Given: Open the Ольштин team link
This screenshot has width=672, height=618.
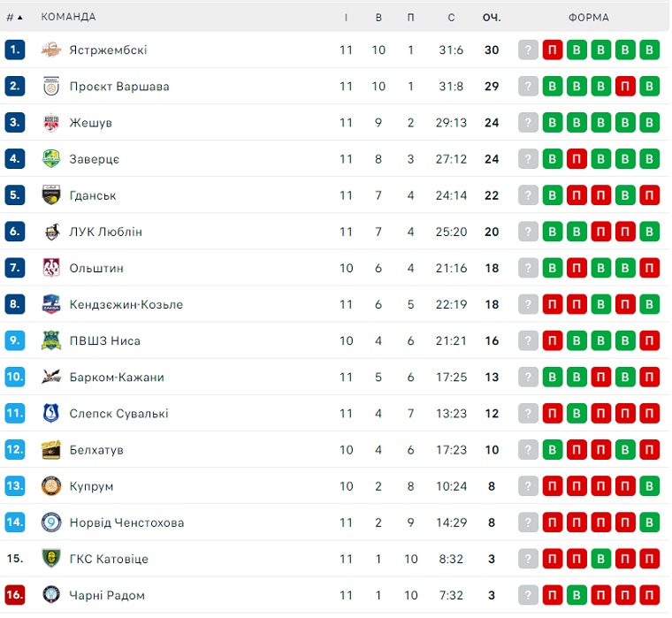Looking at the screenshot, I should click(96, 268).
